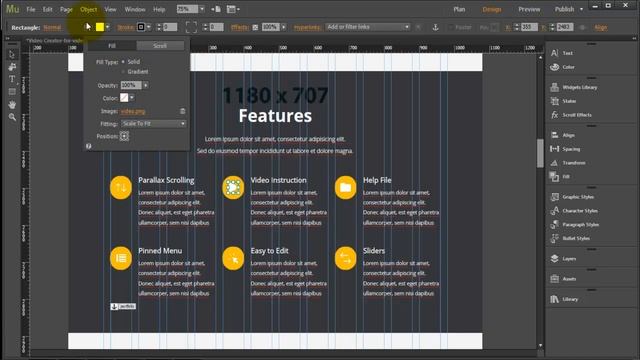This screenshot has height=360, width=640.
Task: Click the Effects link in control bar
Action: pyautogui.click(x=240, y=27)
